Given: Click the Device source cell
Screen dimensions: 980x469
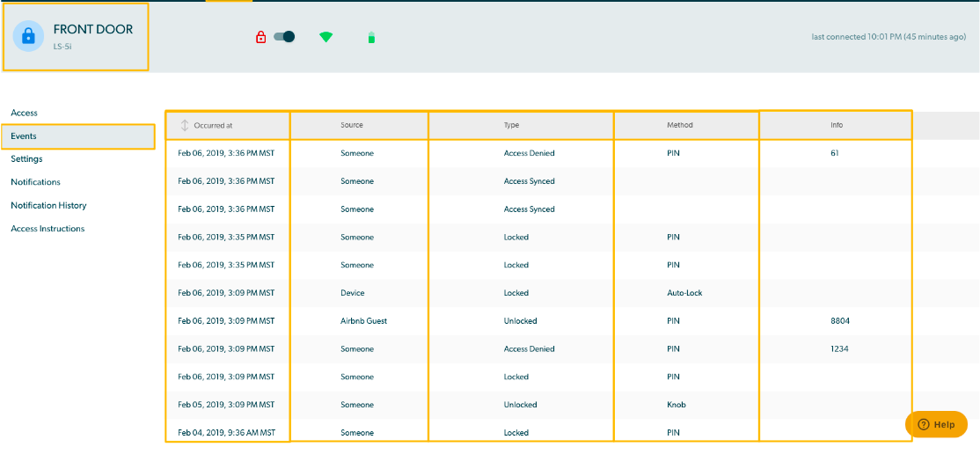Looking at the screenshot, I should 353,293.
